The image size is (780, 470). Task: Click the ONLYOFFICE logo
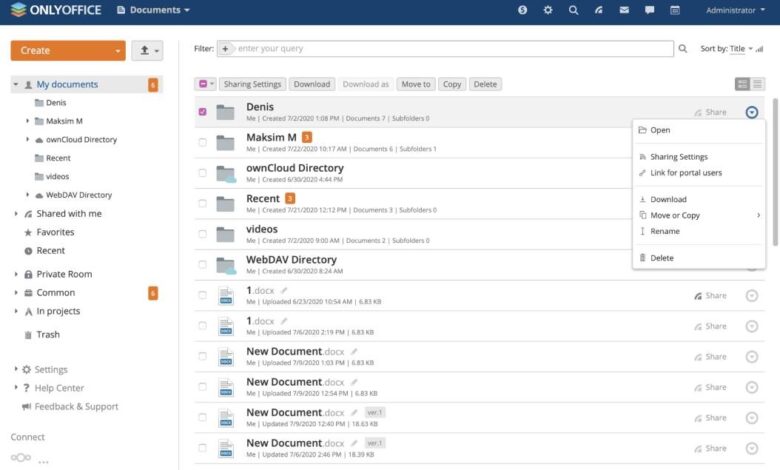coord(56,10)
